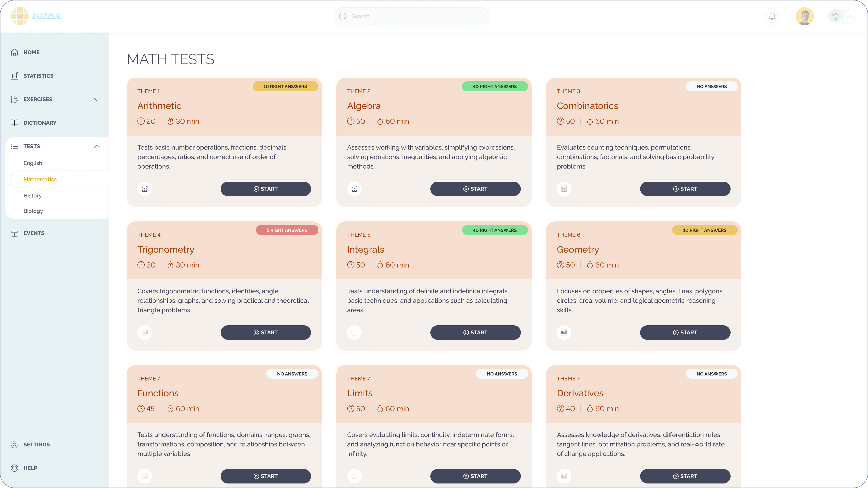This screenshot has width=868, height=488.
Task: Select History under Tests
Action: 32,195
